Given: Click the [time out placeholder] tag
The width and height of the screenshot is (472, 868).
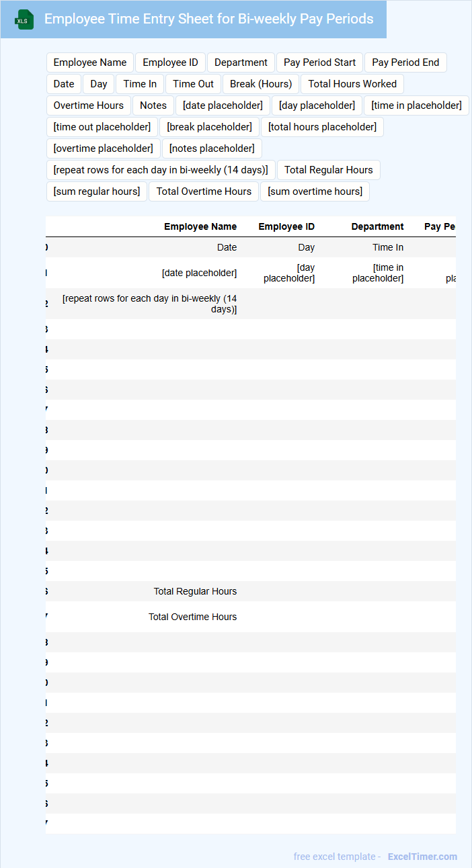Looking at the screenshot, I should [102, 127].
